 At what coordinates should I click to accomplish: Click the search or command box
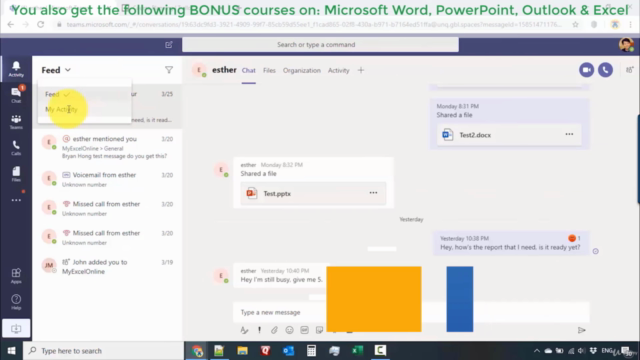[320, 44]
